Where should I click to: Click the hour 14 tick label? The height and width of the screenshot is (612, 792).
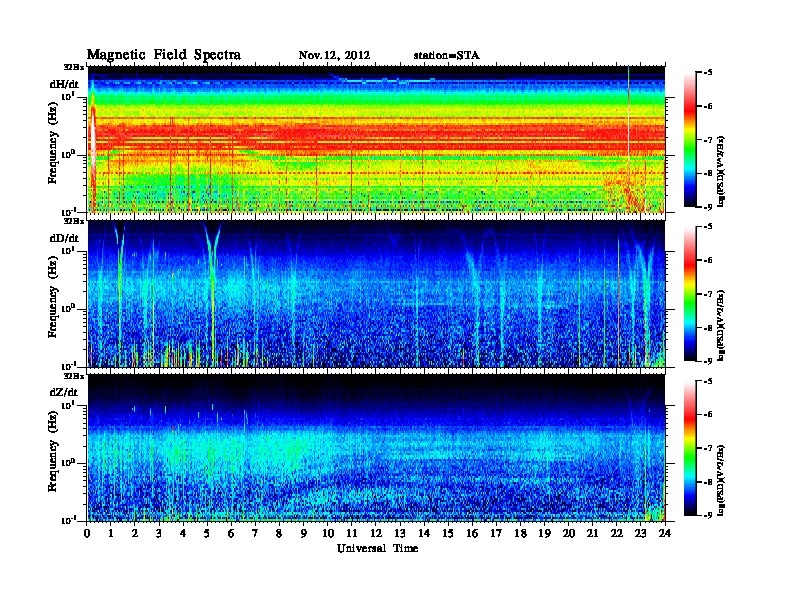424,533
